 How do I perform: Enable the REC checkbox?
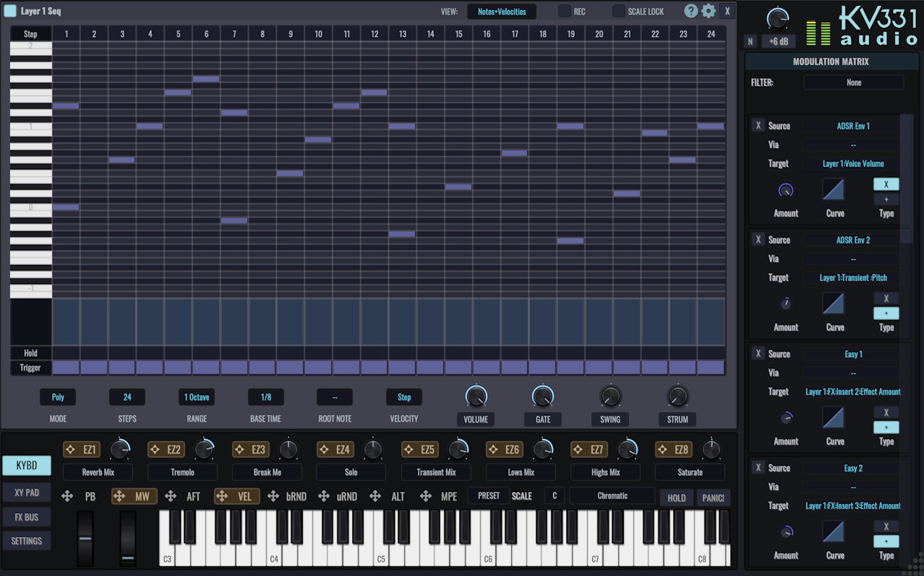pos(564,12)
